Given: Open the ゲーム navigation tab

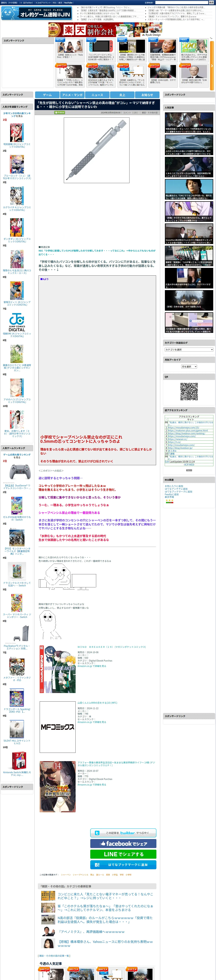Looking at the screenshot, I should tap(47, 95).
